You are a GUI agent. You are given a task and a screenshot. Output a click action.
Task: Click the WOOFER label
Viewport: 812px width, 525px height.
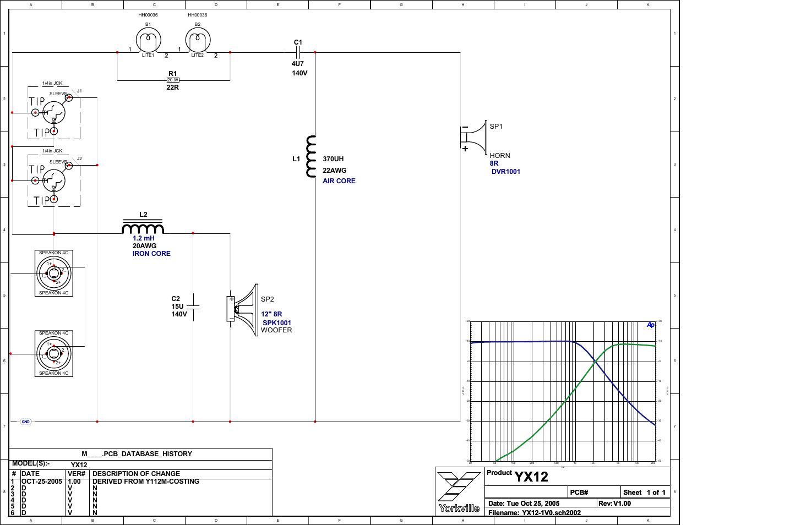pos(276,330)
